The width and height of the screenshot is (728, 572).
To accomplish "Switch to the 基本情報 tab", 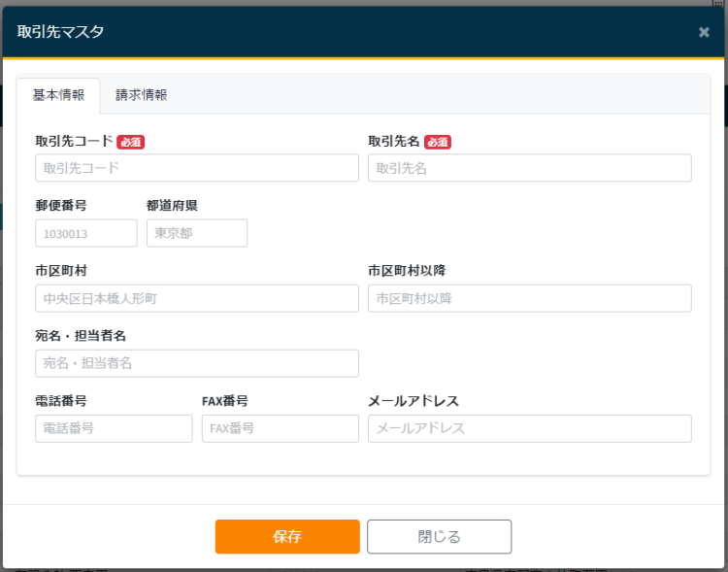I will (x=58, y=95).
